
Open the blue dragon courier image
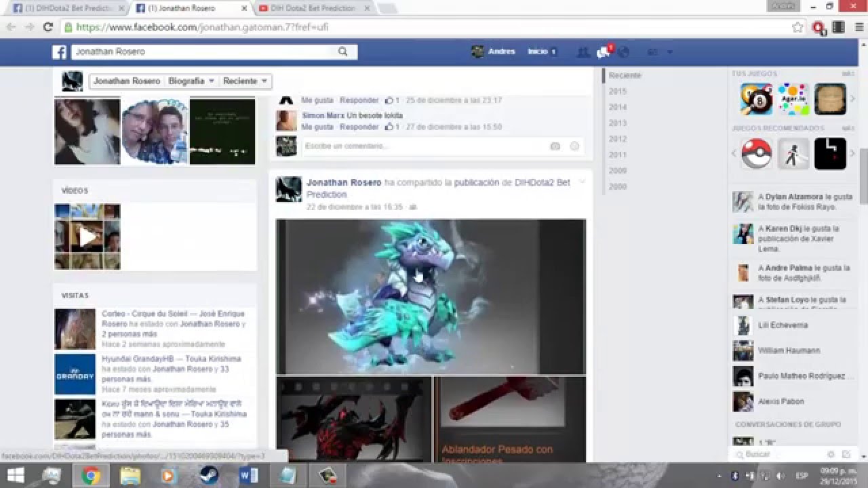(431, 296)
